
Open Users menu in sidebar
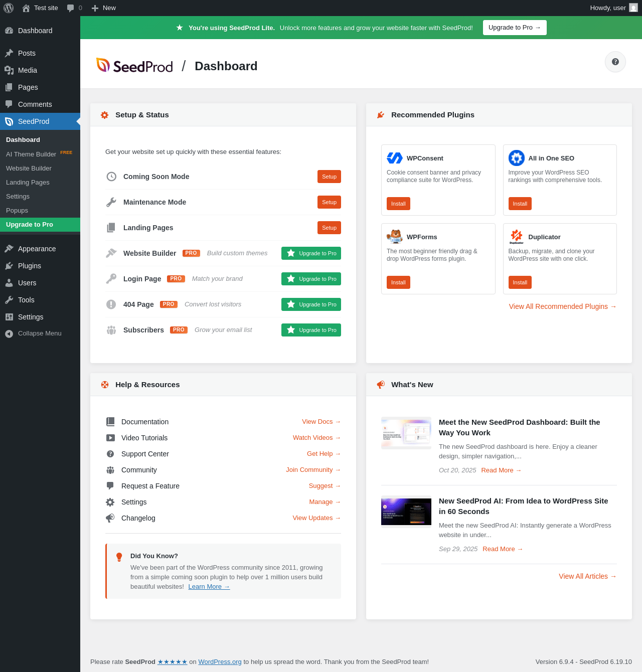tap(40, 283)
